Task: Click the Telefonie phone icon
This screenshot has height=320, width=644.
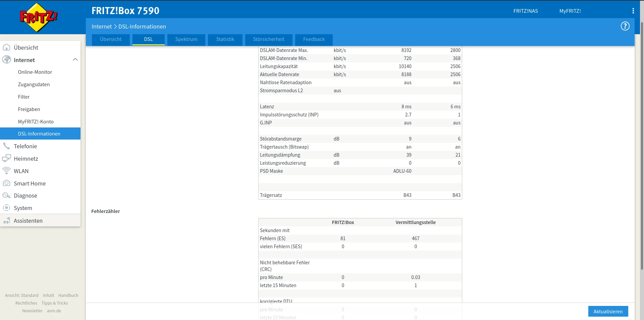Action: (6, 146)
